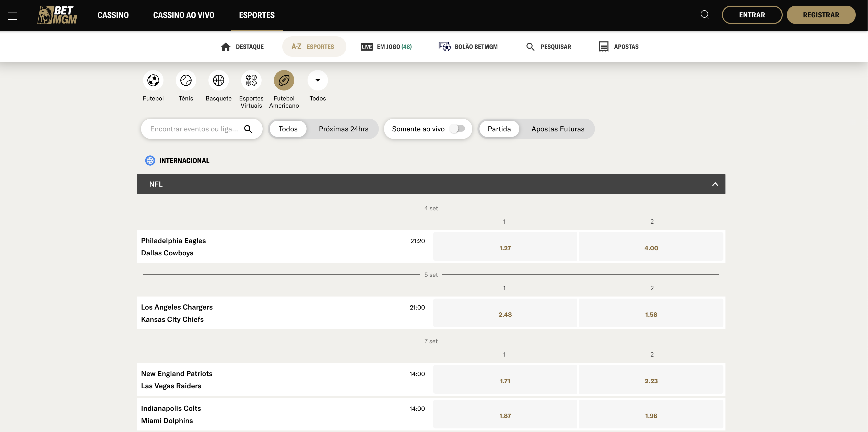The width and height of the screenshot is (868, 432).
Task: Bet on Los Angeles Chargers at 2.48
Action: 505,313
